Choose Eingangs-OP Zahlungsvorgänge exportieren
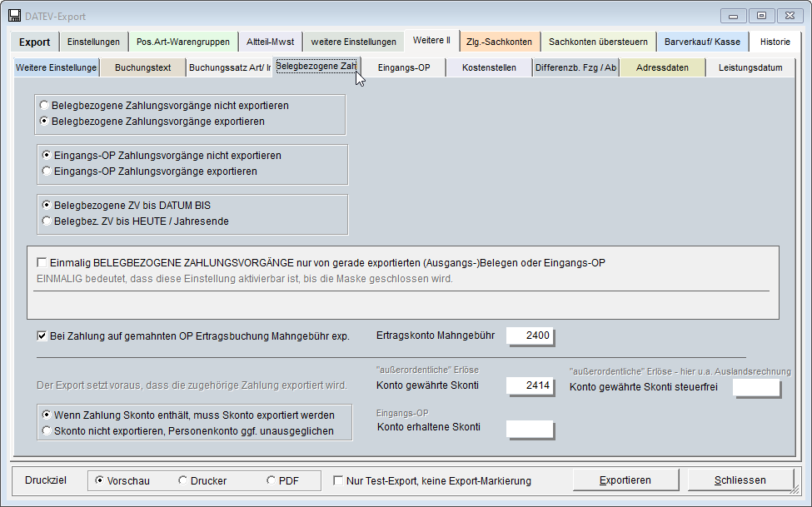This screenshot has height=507, width=812. click(x=150, y=171)
